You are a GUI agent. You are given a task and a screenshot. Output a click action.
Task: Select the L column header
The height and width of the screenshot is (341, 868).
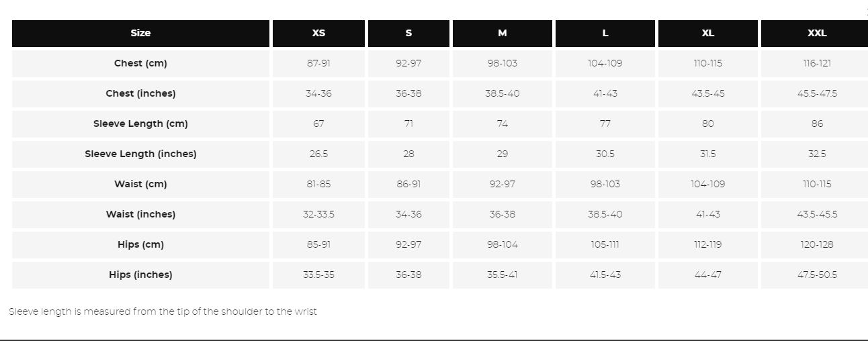(x=605, y=33)
